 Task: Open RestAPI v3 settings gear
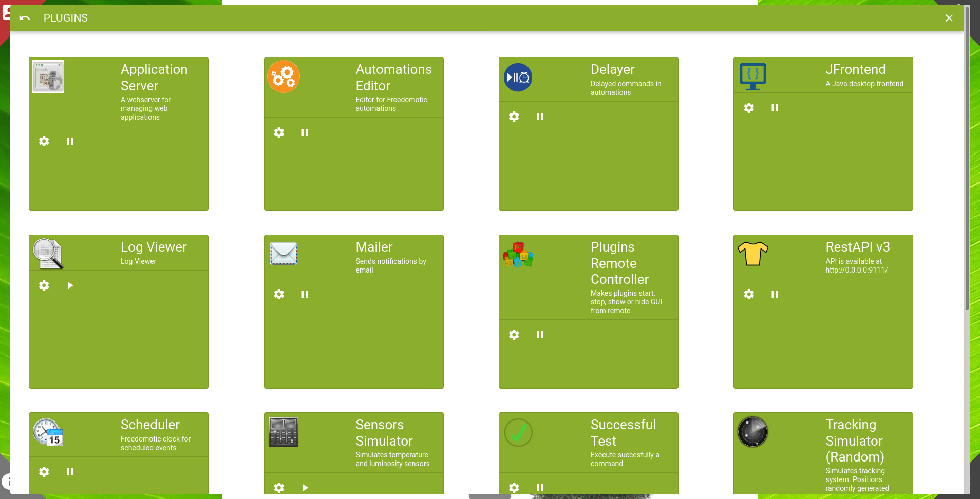(749, 294)
